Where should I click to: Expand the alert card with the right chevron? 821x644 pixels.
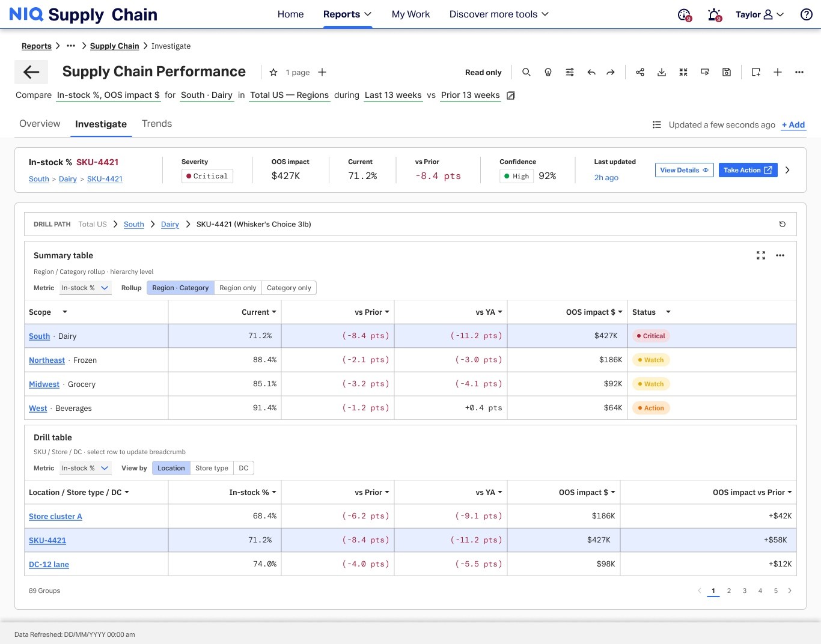(787, 170)
